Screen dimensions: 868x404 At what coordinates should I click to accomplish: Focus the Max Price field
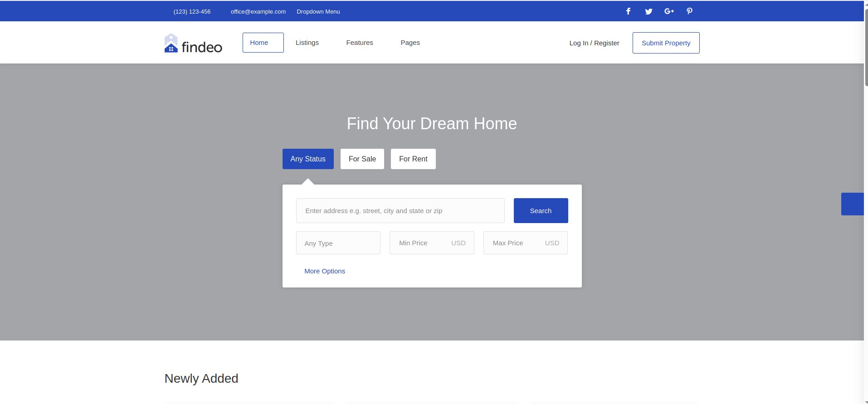pyautogui.click(x=526, y=243)
